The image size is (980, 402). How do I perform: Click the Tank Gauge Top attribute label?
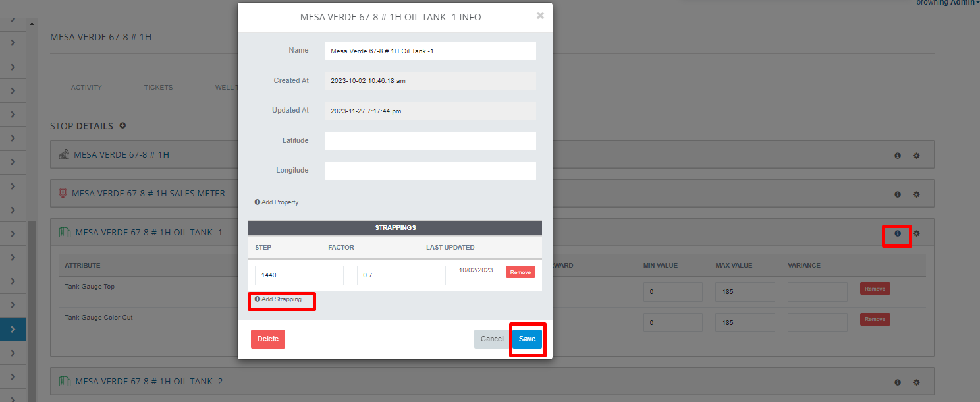[90, 287]
